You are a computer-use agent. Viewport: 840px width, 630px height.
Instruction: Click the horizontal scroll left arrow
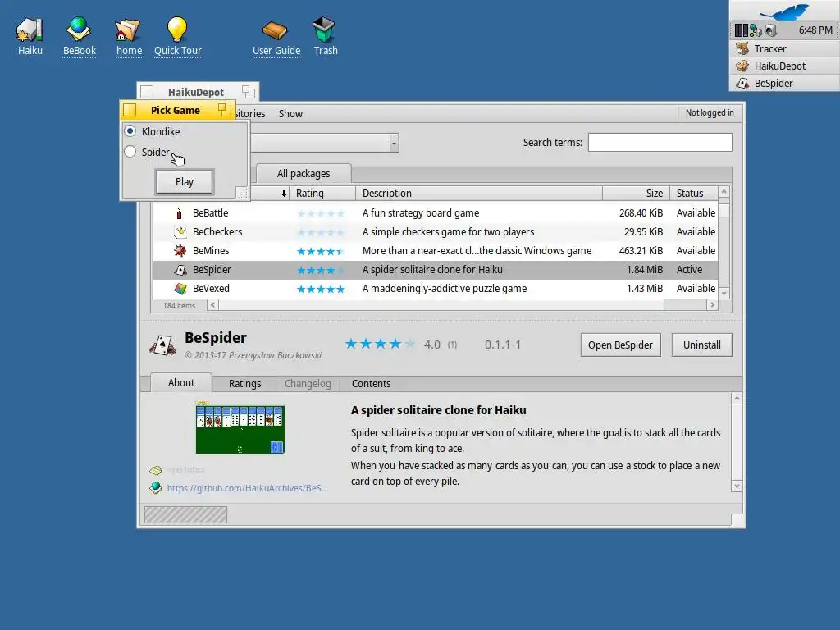(x=212, y=305)
